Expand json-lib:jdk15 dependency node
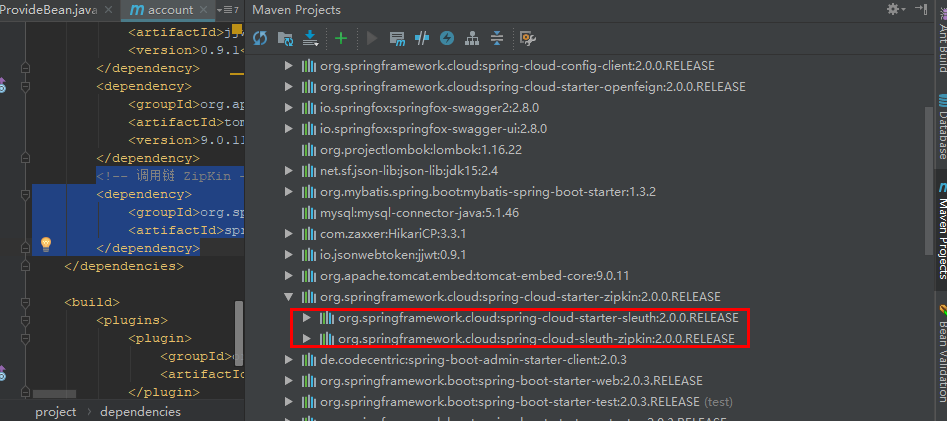 (289, 171)
